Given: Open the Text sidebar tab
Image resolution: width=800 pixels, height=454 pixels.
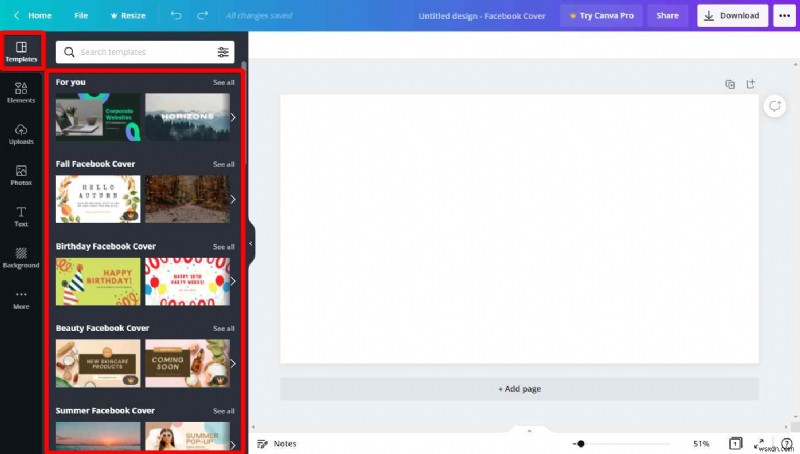Looking at the screenshot, I should [x=21, y=216].
